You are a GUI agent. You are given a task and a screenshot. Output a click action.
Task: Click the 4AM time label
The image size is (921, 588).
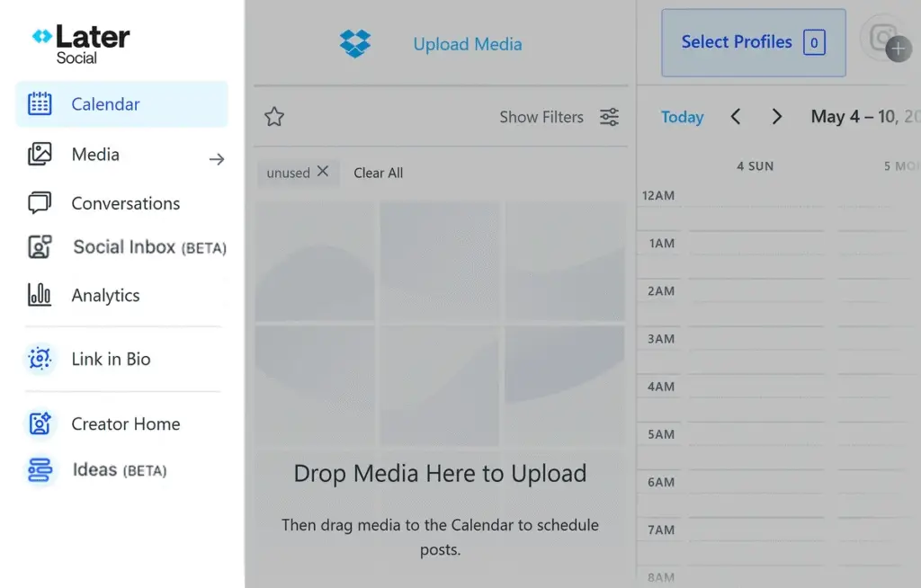coord(661,387)
